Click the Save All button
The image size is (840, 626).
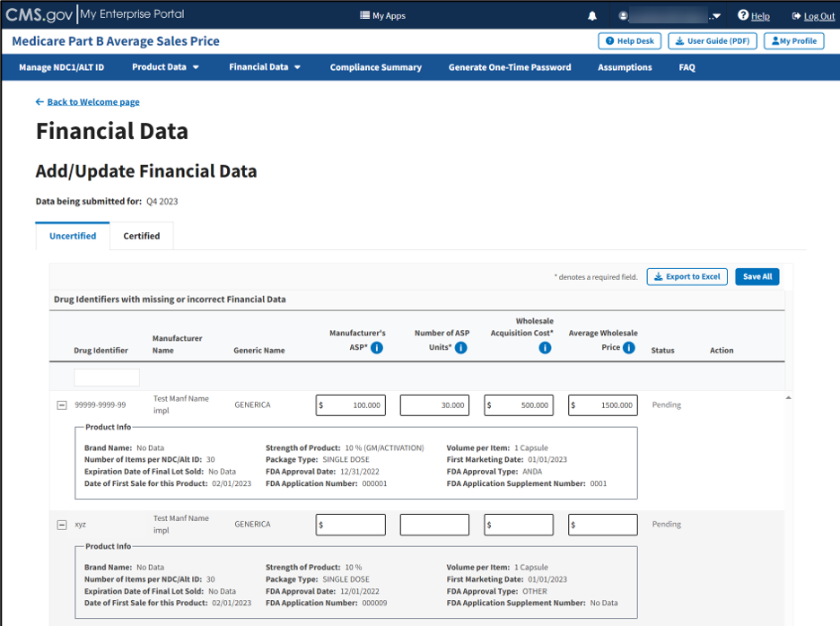pos(757,277)
